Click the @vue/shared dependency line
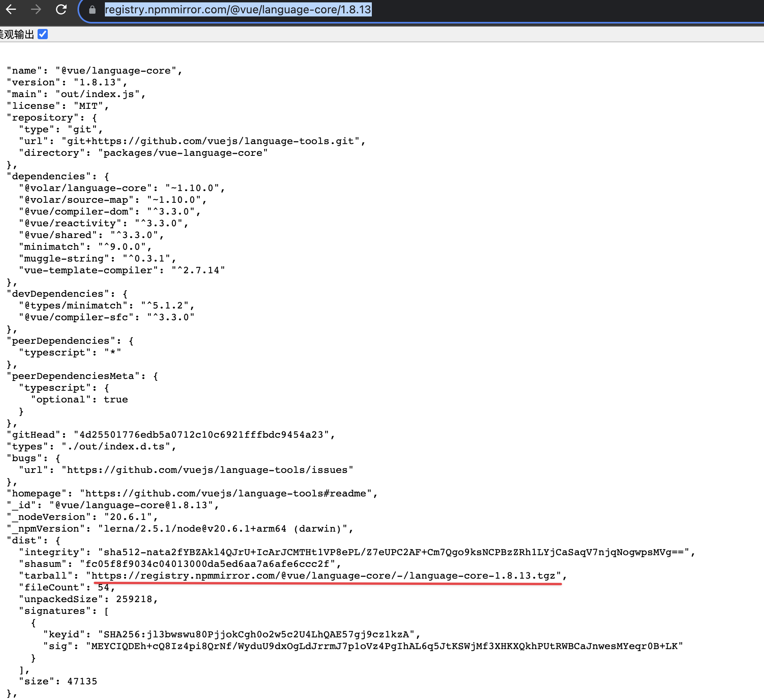This screenshot has height=700, width=764. tap(92, 235)
